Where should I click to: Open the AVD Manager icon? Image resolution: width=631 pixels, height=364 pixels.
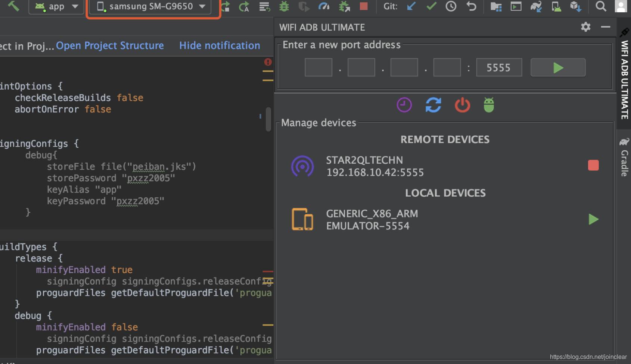point(556,6)
